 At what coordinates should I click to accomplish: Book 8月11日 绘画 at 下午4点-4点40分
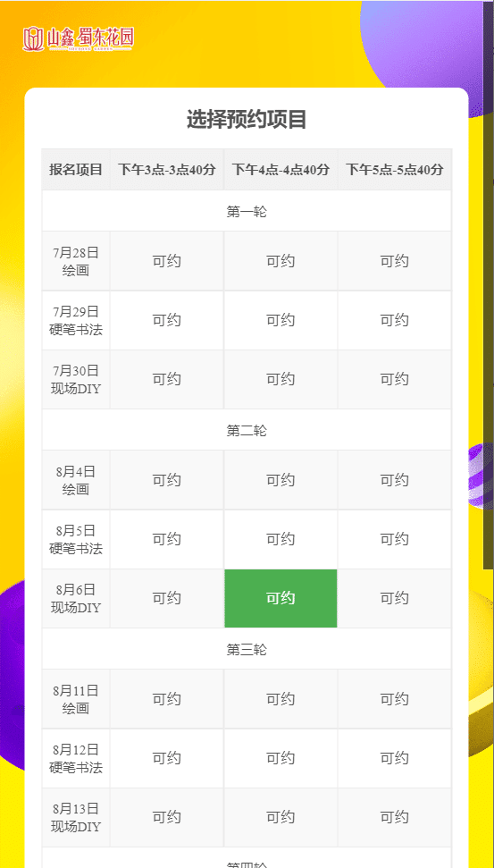click(280, 699)
